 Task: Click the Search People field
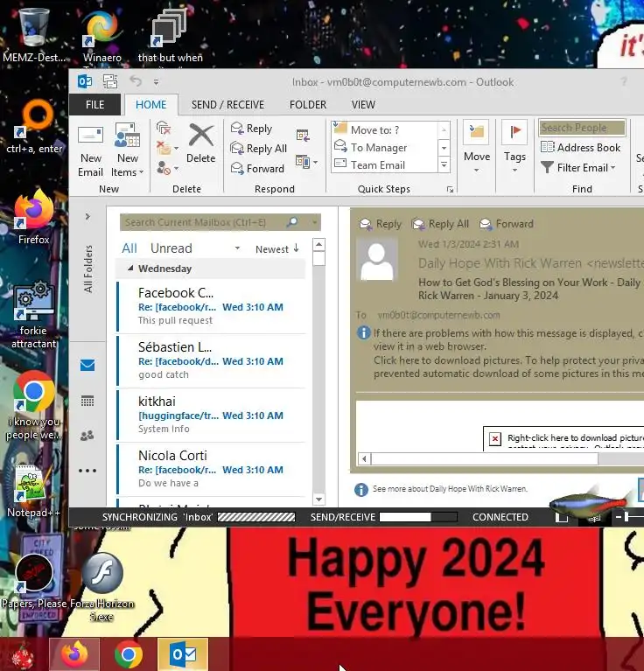pos(582,128)
